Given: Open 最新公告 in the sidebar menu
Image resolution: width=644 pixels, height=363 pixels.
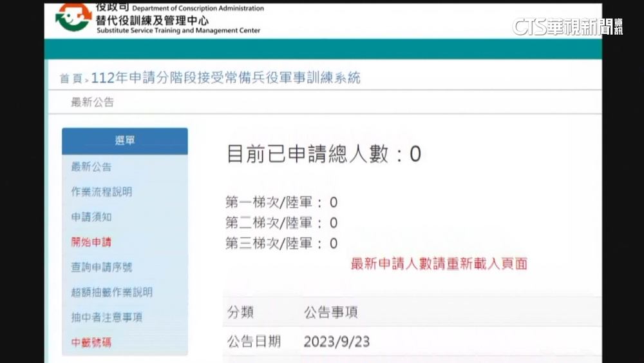Looking at the screenshot, I should tap(91, 166).
